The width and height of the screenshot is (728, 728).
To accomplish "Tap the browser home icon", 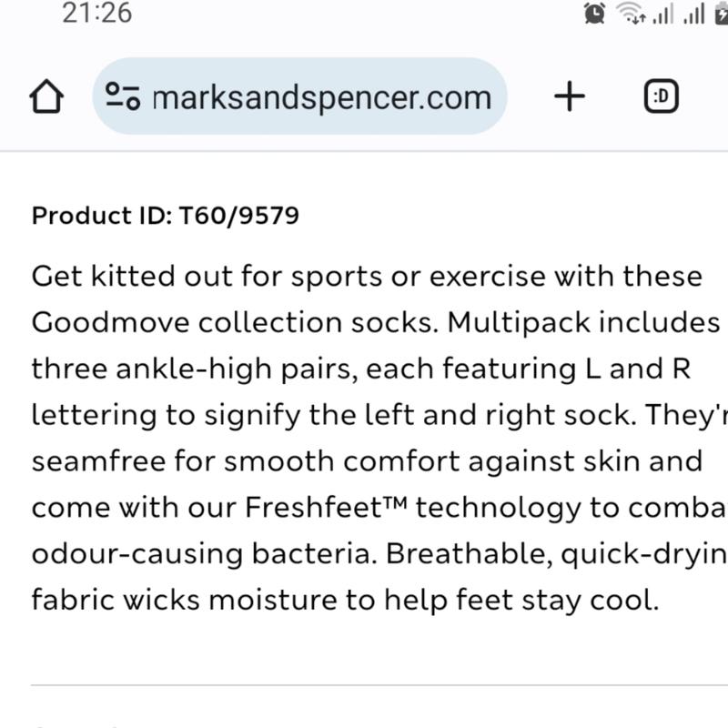I will point(46,96).
